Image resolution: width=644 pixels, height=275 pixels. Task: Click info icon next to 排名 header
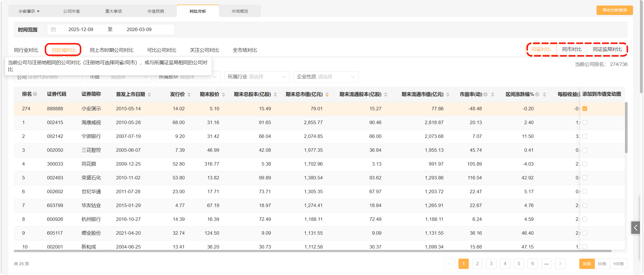(x=35, y=94)
